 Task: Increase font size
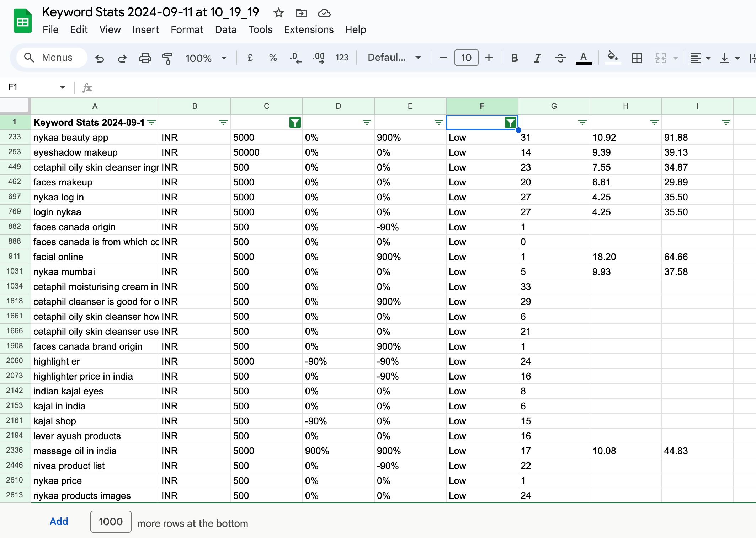tap(489, 58)
